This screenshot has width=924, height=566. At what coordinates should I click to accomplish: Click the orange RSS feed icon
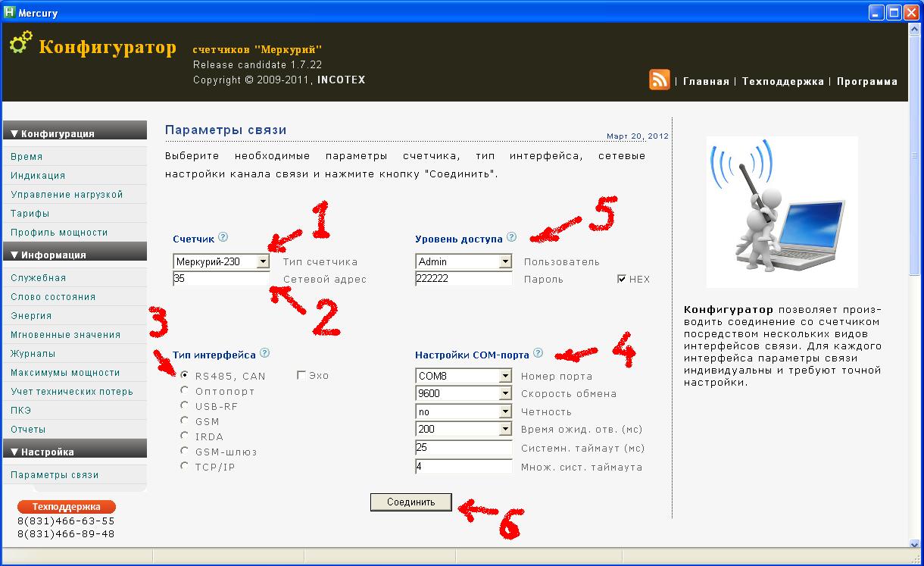pos(659,80)
